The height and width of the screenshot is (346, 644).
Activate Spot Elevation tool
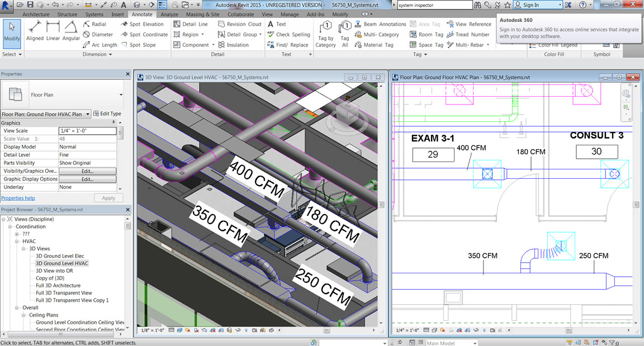coord(142,24)
